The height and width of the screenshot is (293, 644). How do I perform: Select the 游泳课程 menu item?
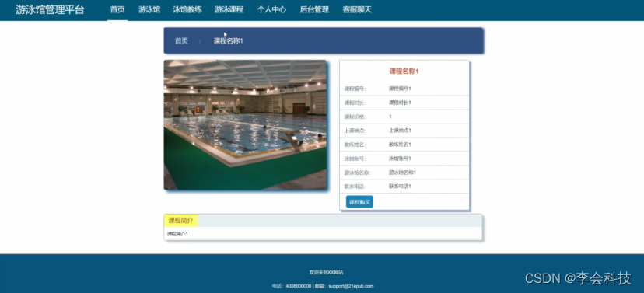[229, 10]
